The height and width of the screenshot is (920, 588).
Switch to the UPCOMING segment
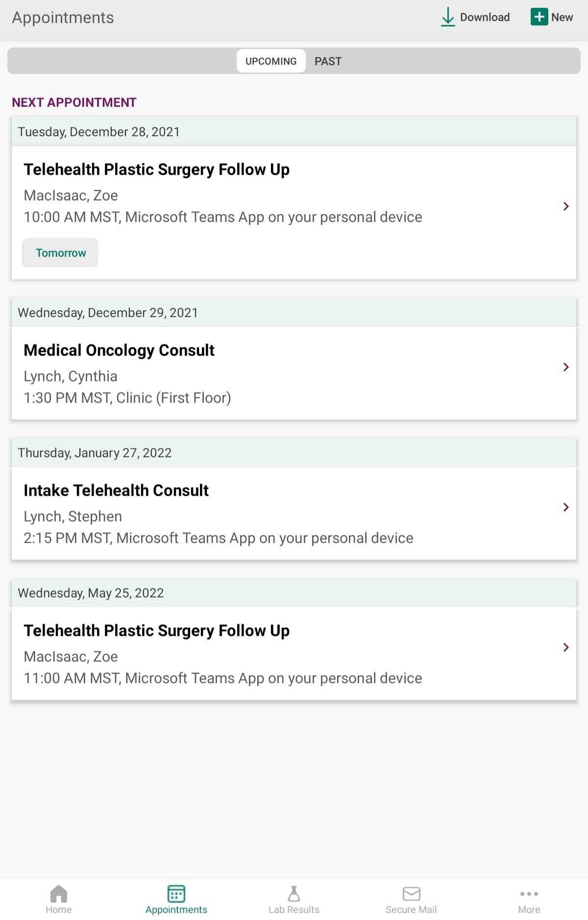coord(271,61)
